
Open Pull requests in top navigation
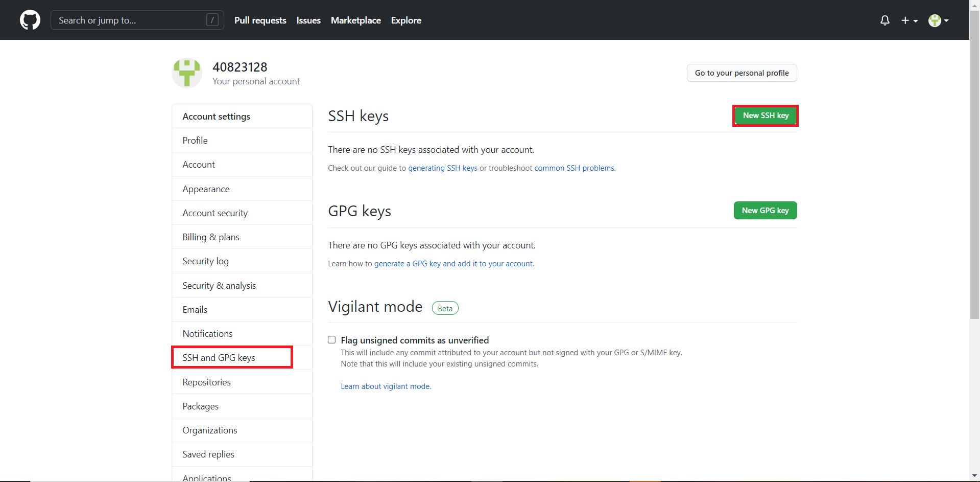(260, 20)
